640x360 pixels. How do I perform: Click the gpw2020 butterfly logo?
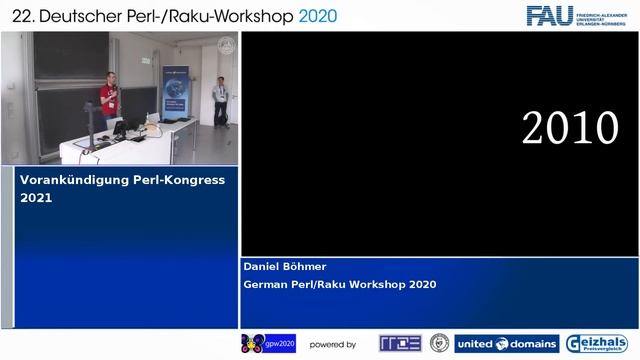click(x=269, y=344)
